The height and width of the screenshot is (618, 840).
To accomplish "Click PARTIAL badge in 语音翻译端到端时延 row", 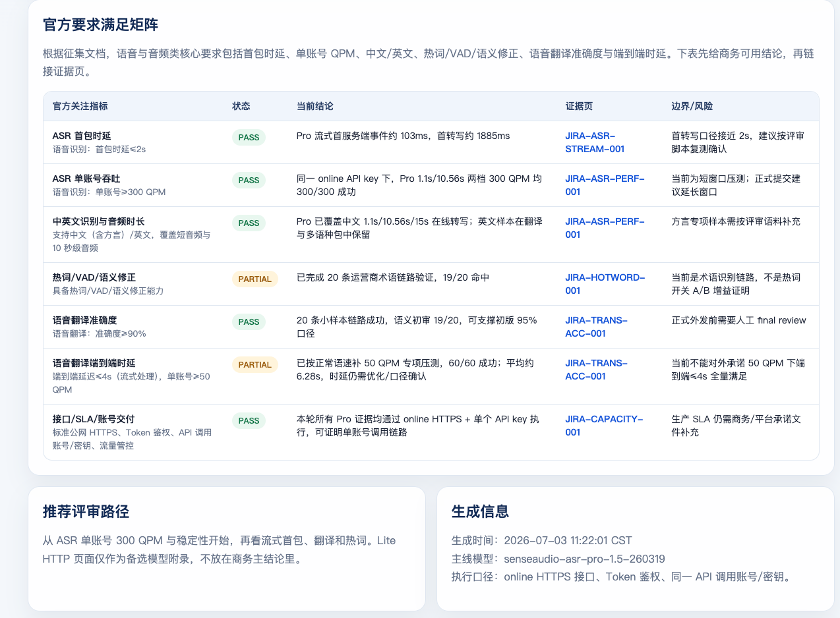I will click(255, 364).
